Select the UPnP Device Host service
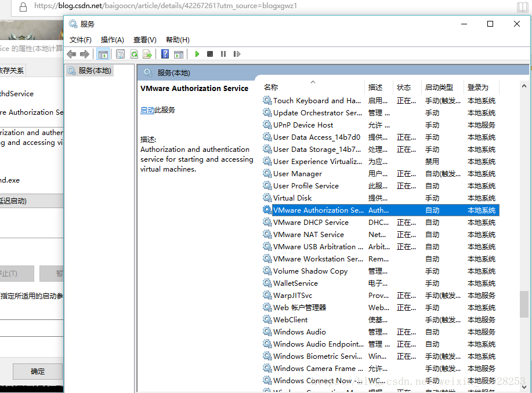The height and width of the screenshot is (393, 532). pyautogui.click(x=381, y=125)
